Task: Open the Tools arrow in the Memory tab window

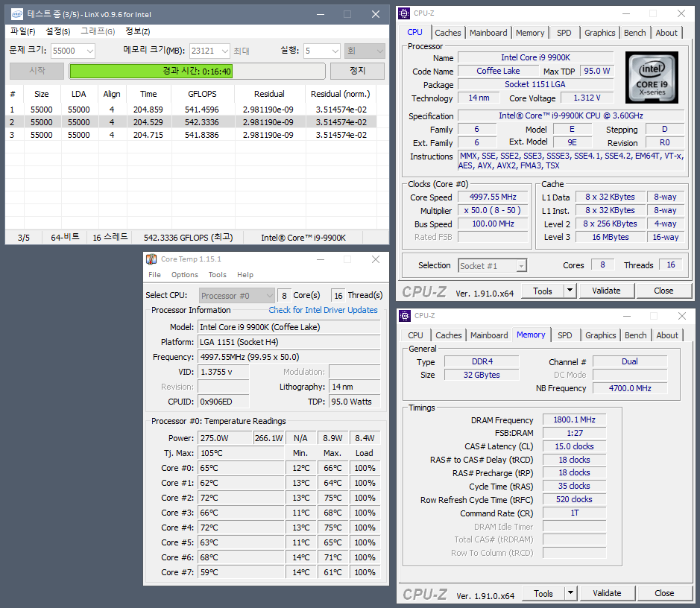Action: [570, 593]
